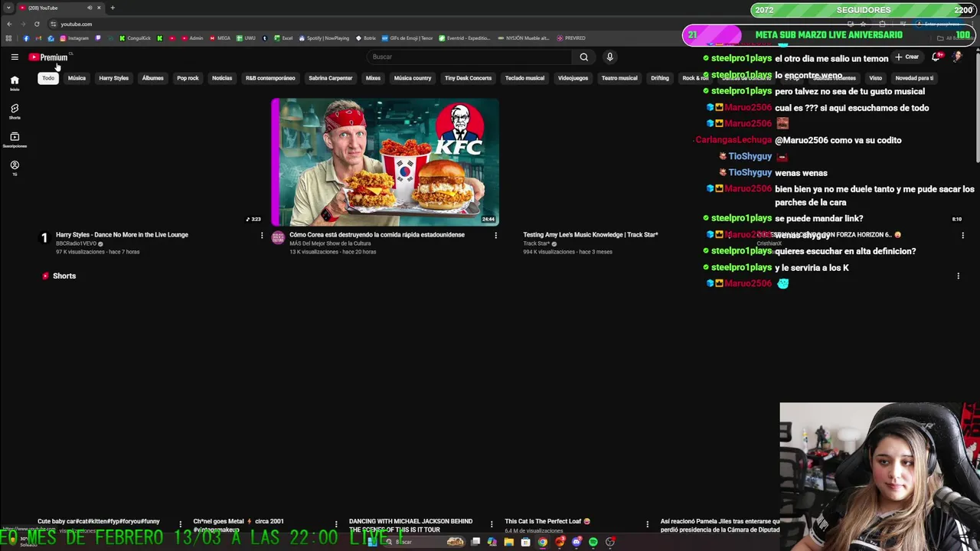Open the Instagram bookmark
The height and width of the screenshot is (551, 980).
pyautogui.click(x=74, y=38)
